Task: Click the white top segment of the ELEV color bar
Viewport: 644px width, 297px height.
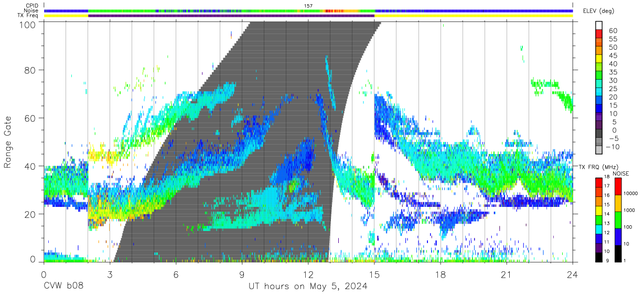Action: [x=600, y=26]
